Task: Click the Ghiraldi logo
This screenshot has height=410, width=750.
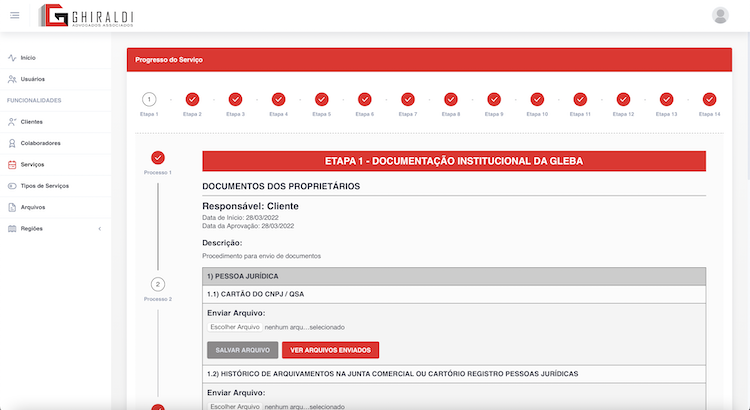Action: click(86, 15)
